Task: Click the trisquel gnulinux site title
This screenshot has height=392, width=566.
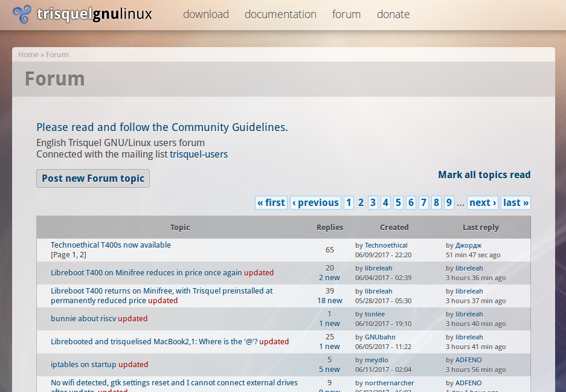Action: coord(94,14)
